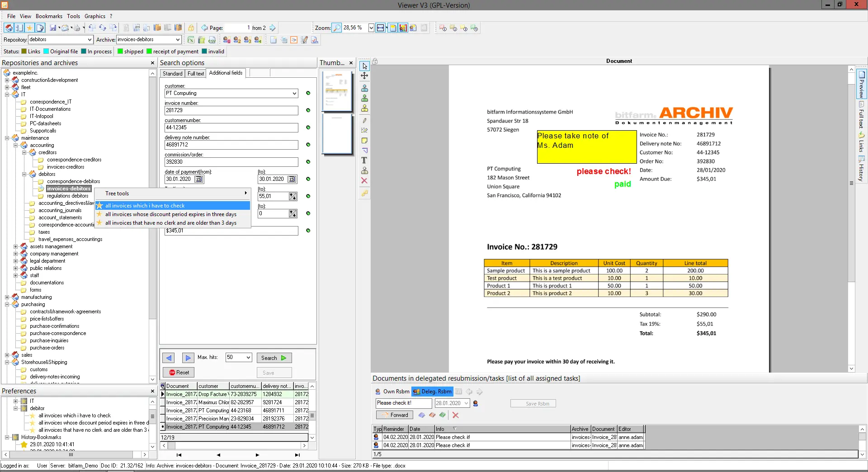Switch to the Standard search tab
Viewport: 868px width, 472px height.
pos(172,74)
